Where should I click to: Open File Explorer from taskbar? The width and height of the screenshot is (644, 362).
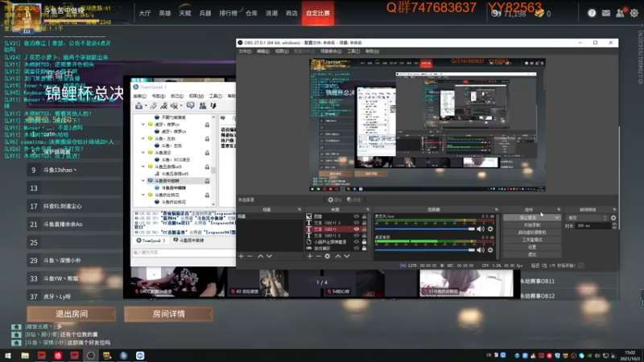[x=25, y=356]
